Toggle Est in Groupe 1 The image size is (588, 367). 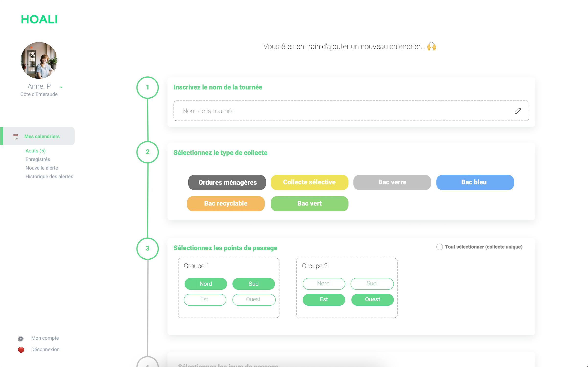tap(205, 299)
